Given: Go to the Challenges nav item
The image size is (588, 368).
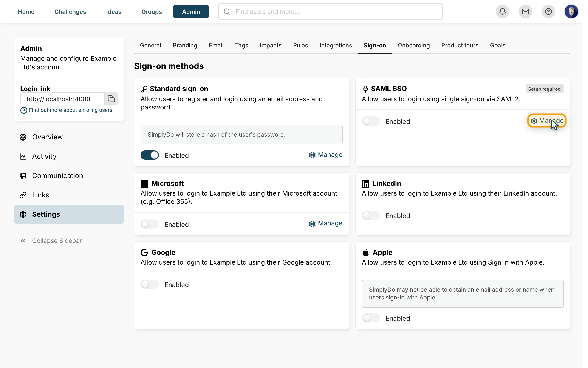Looking at the screenshot, I should pyautogui.click(x=70, y=11).
